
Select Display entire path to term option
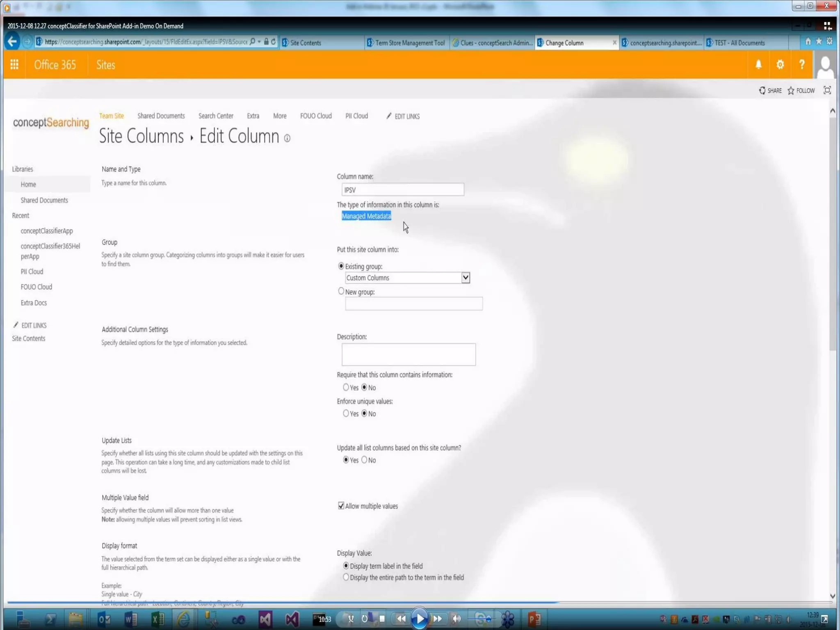click(x=346, y=577)
